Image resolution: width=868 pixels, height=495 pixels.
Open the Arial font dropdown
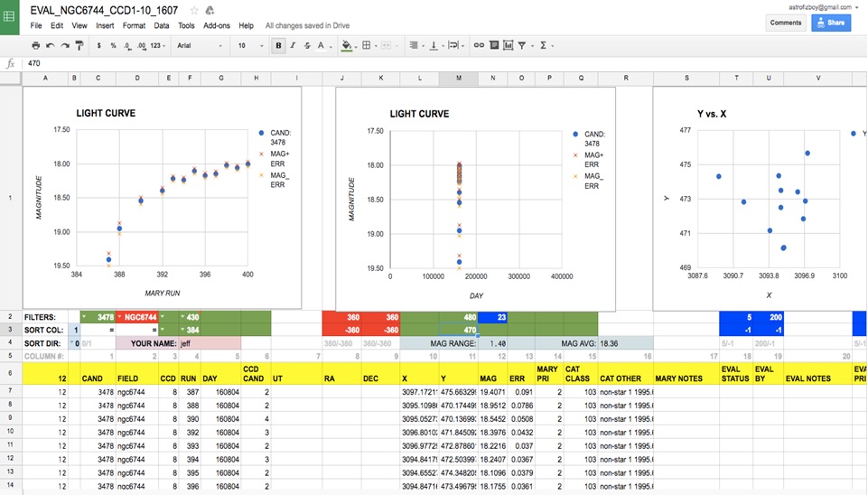(x=200, y=45)
